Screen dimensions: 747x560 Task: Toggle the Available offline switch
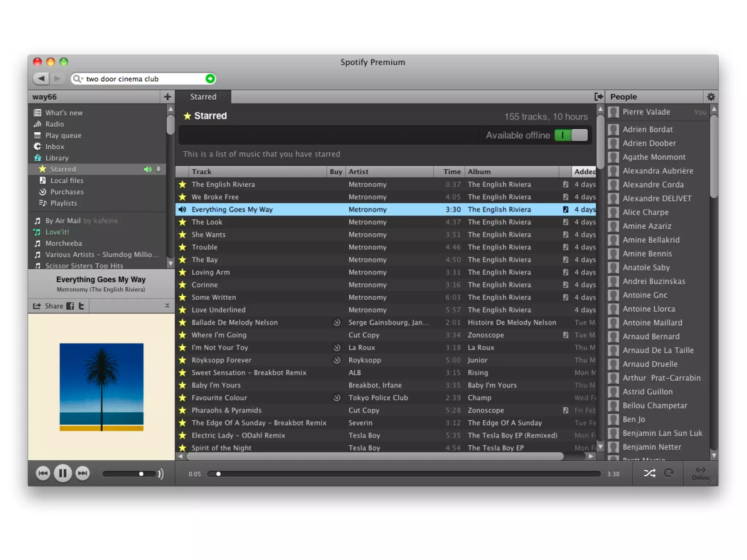click(571, 135)
